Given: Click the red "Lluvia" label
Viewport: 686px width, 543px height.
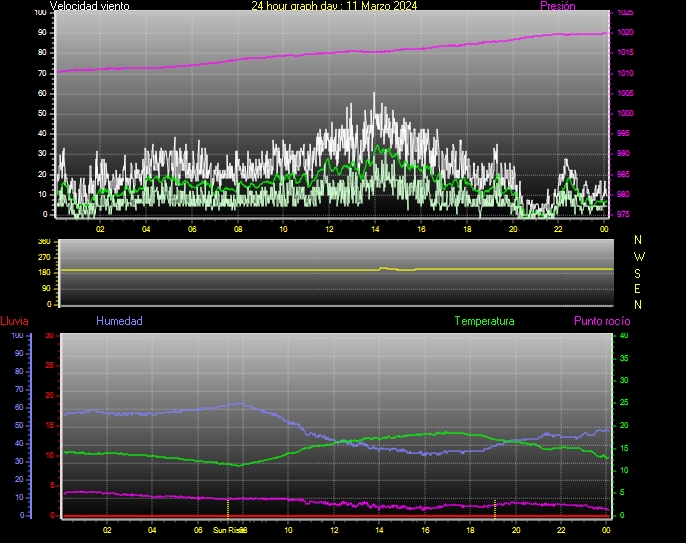Looking at the screenshot, I should [x=14, y=321].
